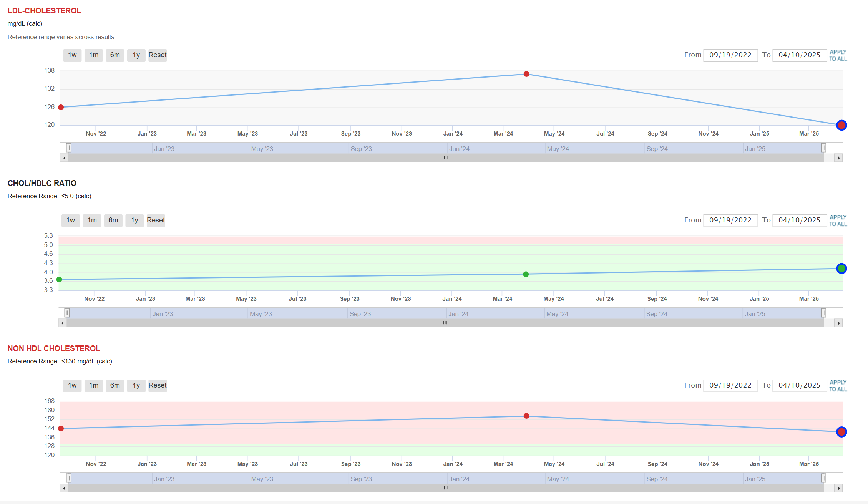Image resolution: width=868 pixels, height=504 pixels.
Task: Click left range handle on LDL navigator
Action: click(x=69, y=148)
